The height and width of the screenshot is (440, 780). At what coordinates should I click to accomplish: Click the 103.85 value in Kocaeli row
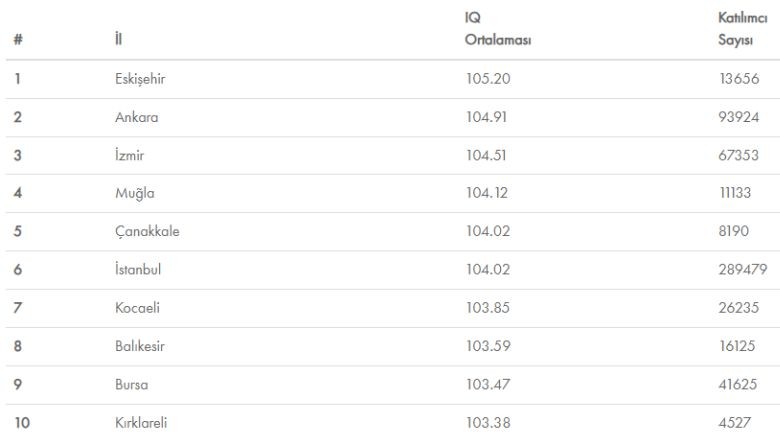coord(488,308)
